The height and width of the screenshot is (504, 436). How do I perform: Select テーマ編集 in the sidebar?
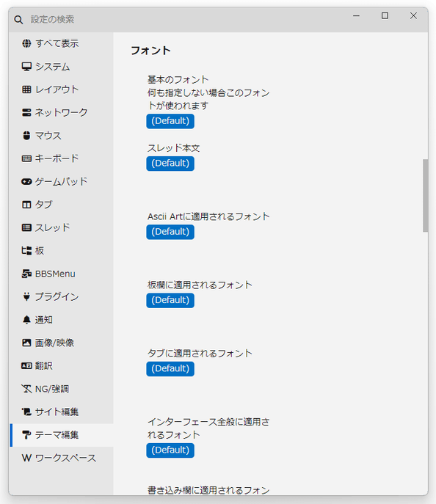tap(62, 435)
